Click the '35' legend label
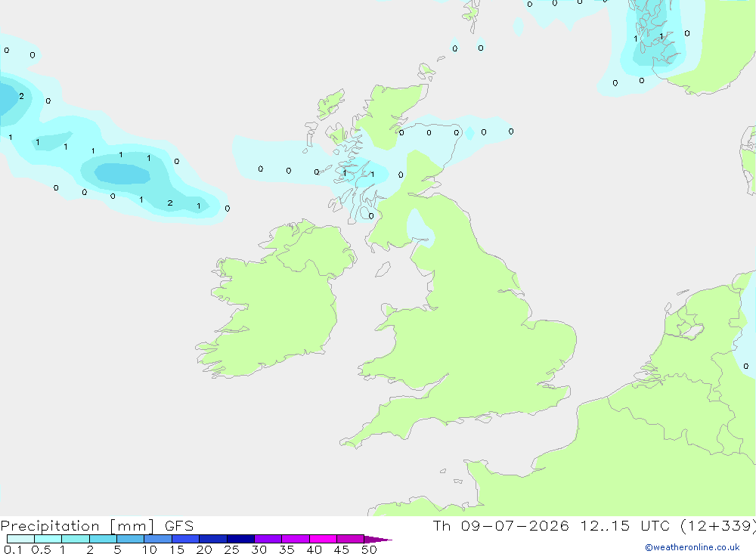This screenshot has width=756, height=554. coord(287,549)
